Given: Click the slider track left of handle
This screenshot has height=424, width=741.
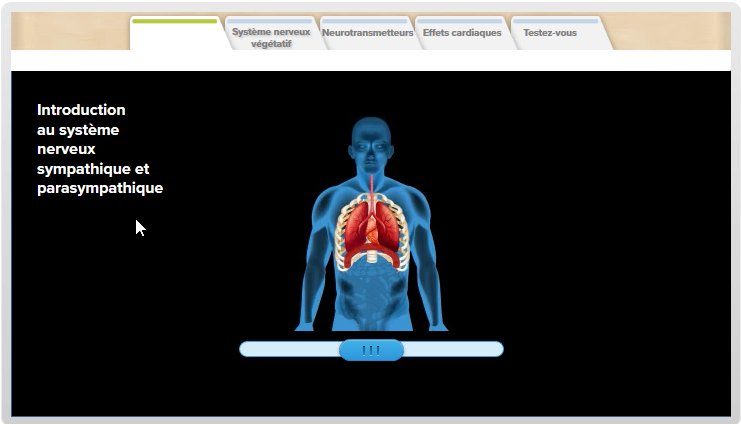Looking at the screenshot, I should coord(289,349).
